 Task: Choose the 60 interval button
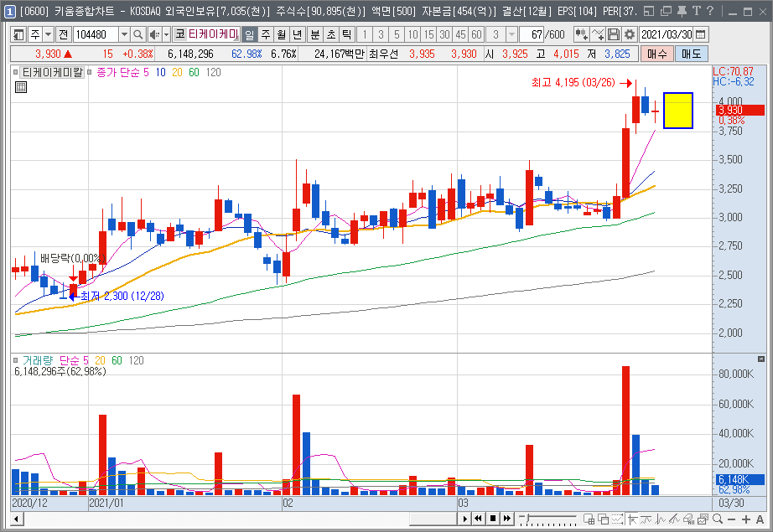point(476,34)
